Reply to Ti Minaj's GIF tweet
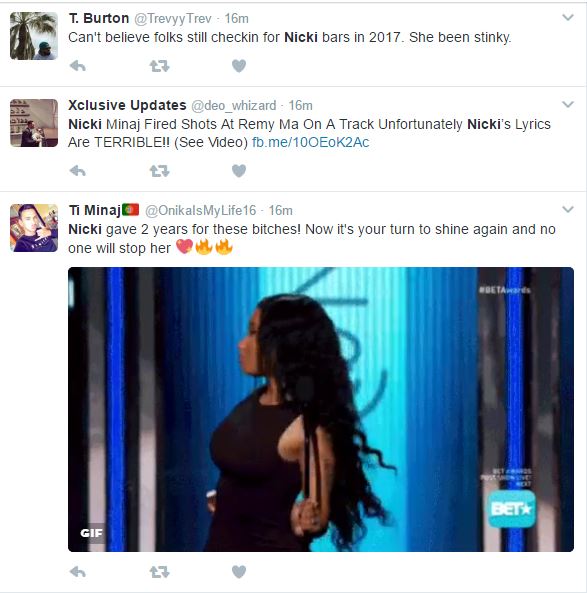Viewport: 587px width, 593px height. [x=78, y=572]
